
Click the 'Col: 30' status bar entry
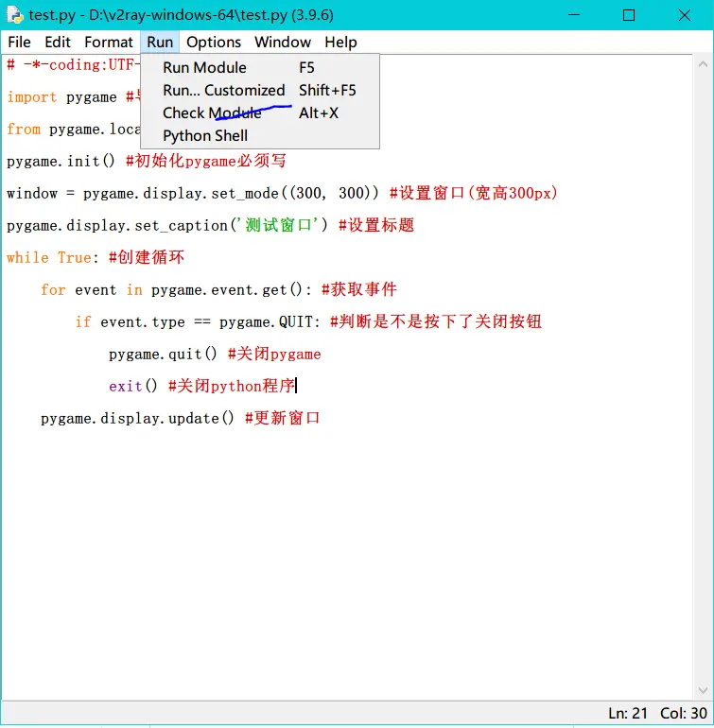(684, 714)
